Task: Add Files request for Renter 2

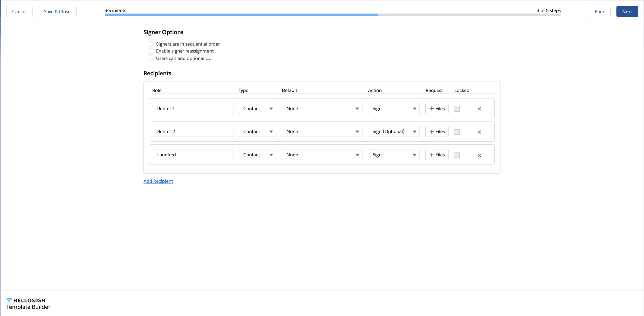Action: [x=437, y=132]
